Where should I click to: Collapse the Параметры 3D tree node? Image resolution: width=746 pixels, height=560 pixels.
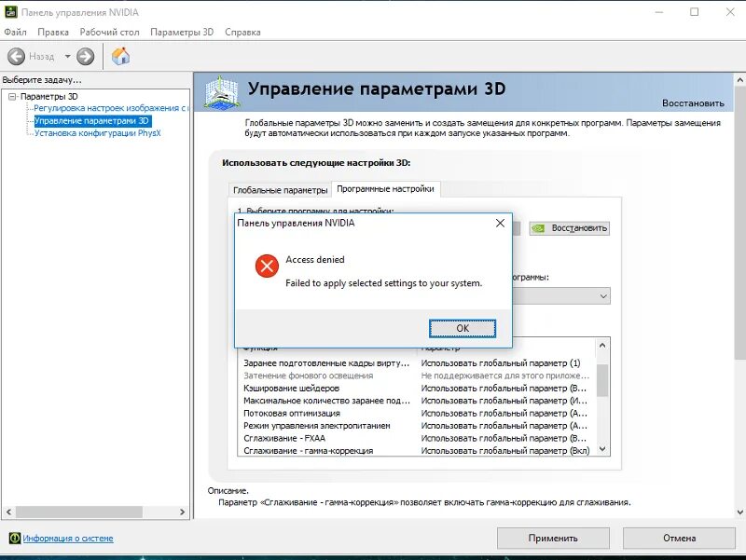(x=12, y=97)
